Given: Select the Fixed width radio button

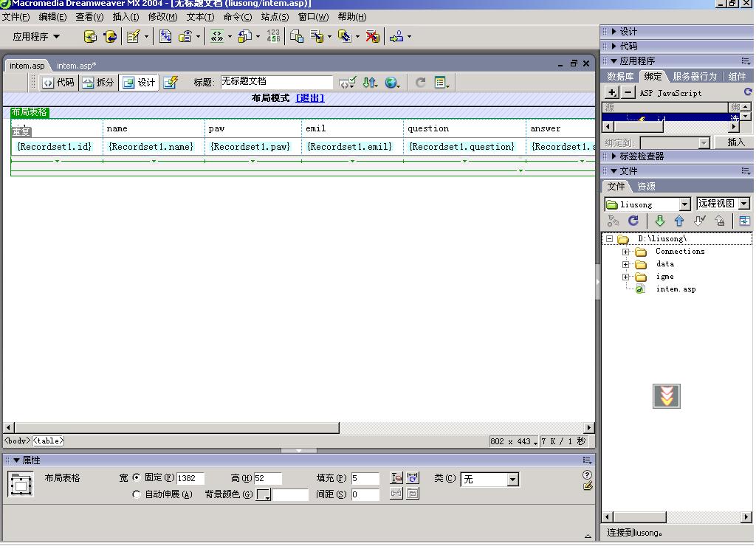Looking at the screenshot, I should pos(137,478).
